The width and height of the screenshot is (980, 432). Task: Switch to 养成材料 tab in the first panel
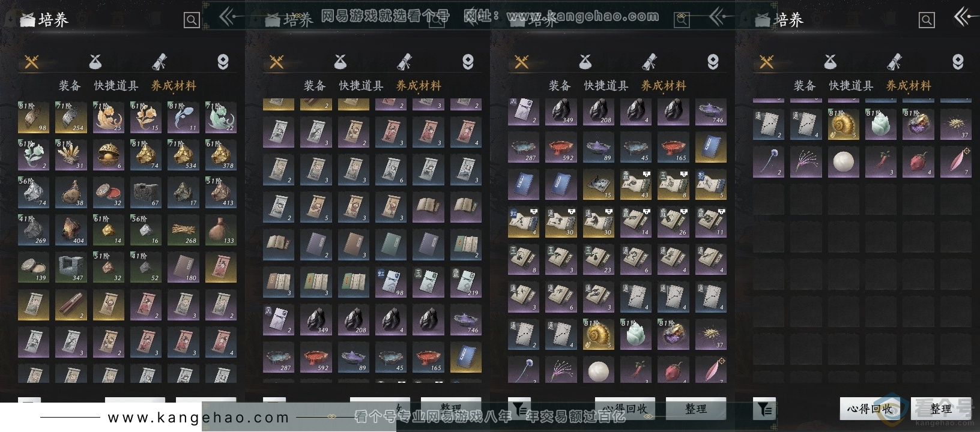(174, 86)
